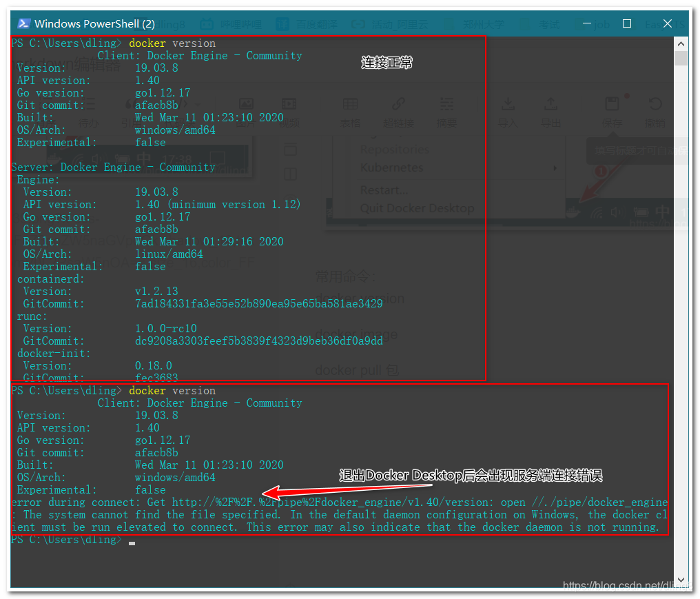The height and width of the screenshot is (599, 700).
Task: Click the GitCommit hash starting with "dc9208a3303f"
Action: pos(259,341)
